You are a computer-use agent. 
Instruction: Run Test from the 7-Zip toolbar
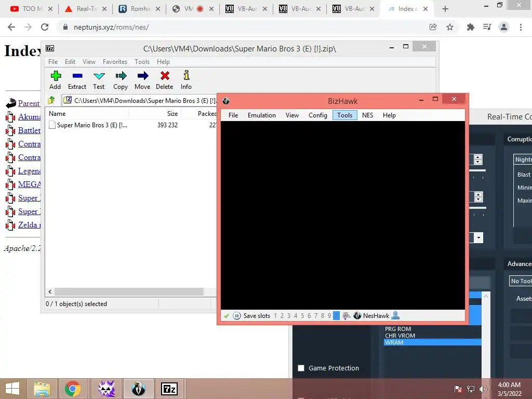(x=99, y=76)
